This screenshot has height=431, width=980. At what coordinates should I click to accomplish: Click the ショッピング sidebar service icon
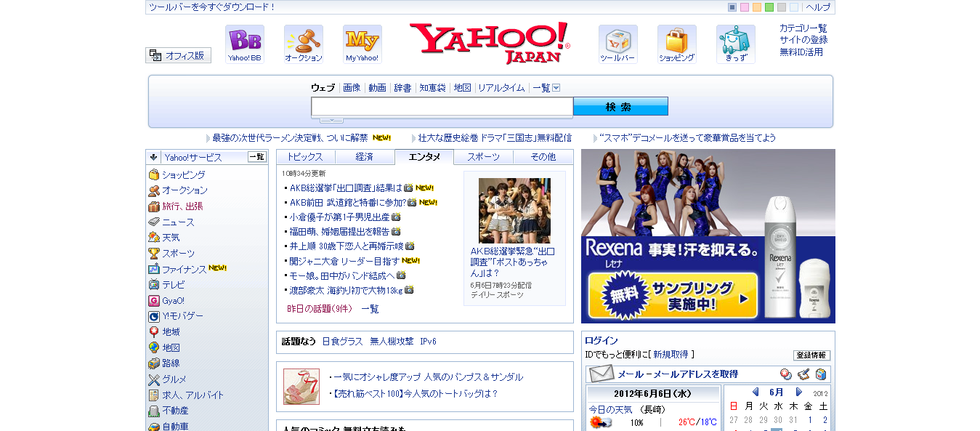(154, 174)
